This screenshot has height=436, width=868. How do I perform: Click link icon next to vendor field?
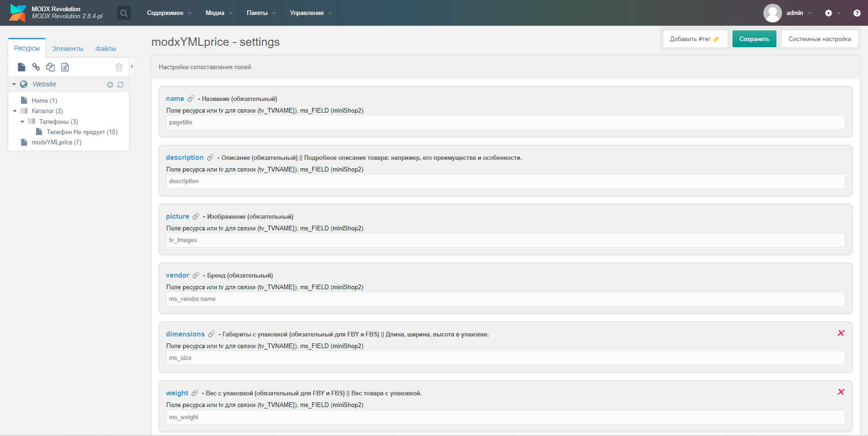click(196, 275)
